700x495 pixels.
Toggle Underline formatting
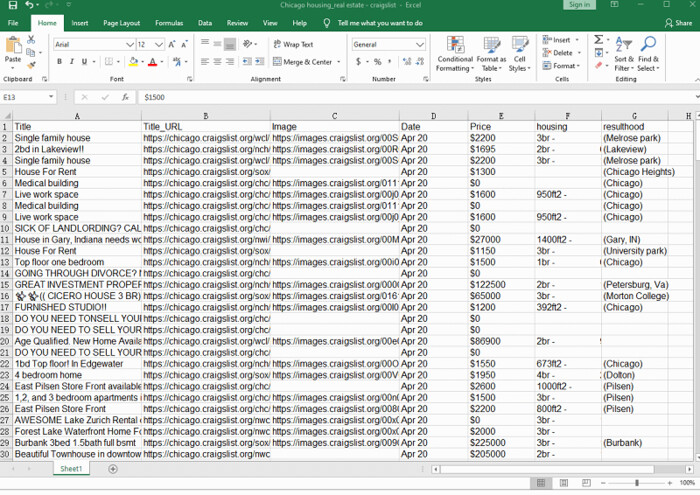click(x=84, y=62)
